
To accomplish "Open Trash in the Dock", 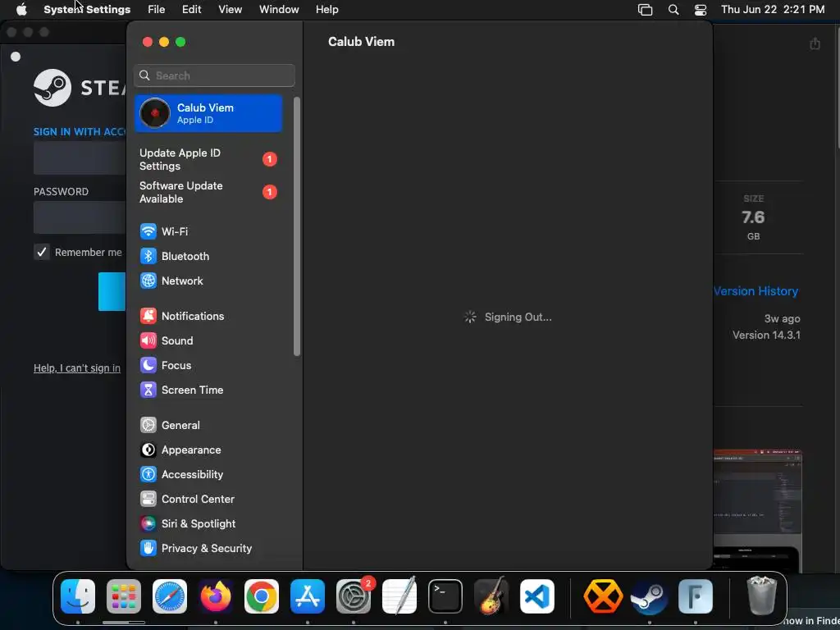I will (761, 596).
